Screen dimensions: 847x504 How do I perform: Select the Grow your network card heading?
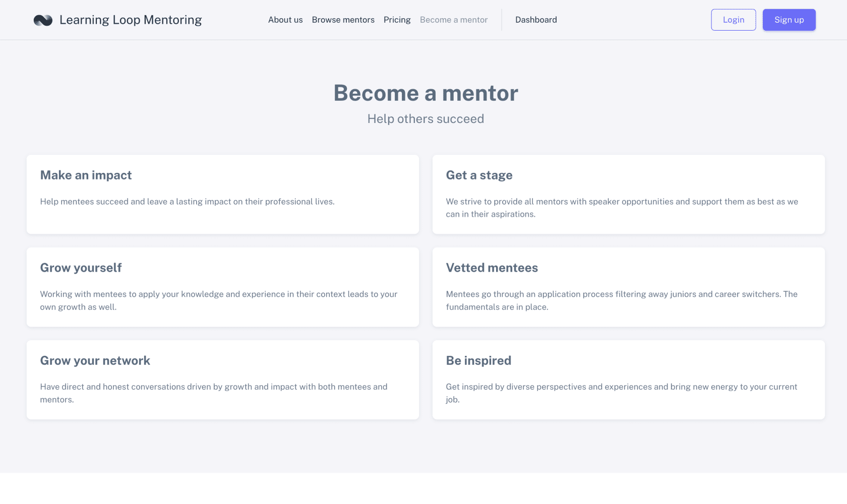[95, 360]
